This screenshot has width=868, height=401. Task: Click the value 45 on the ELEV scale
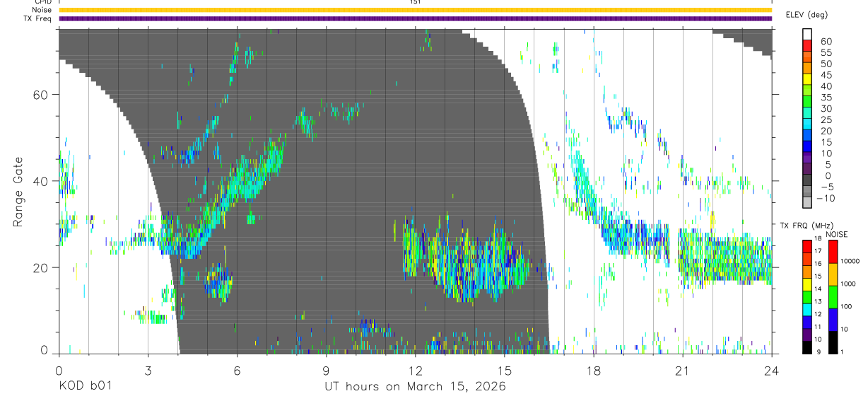tap(826, 75)
